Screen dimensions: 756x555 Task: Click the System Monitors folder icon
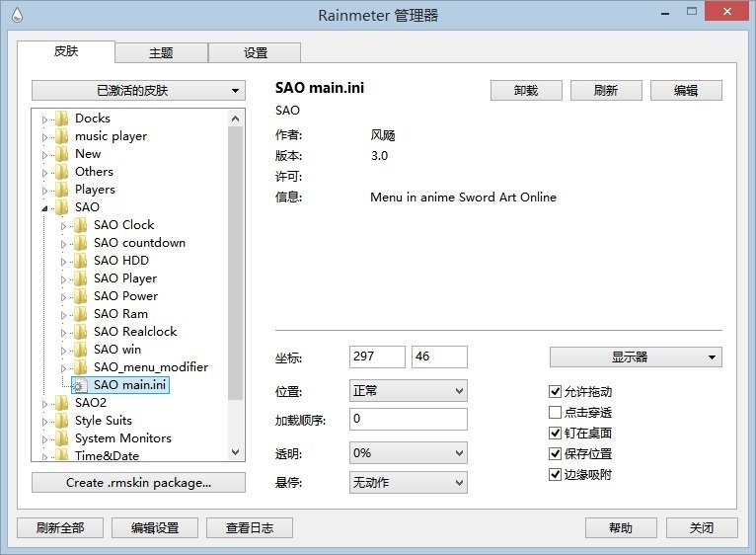[62, 438]
